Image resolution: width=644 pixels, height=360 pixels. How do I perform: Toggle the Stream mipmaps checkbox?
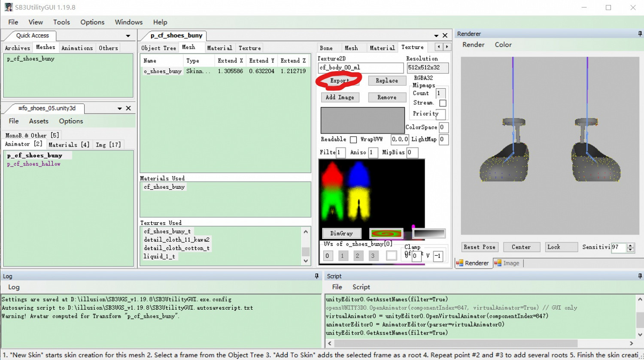click(443, 103)
